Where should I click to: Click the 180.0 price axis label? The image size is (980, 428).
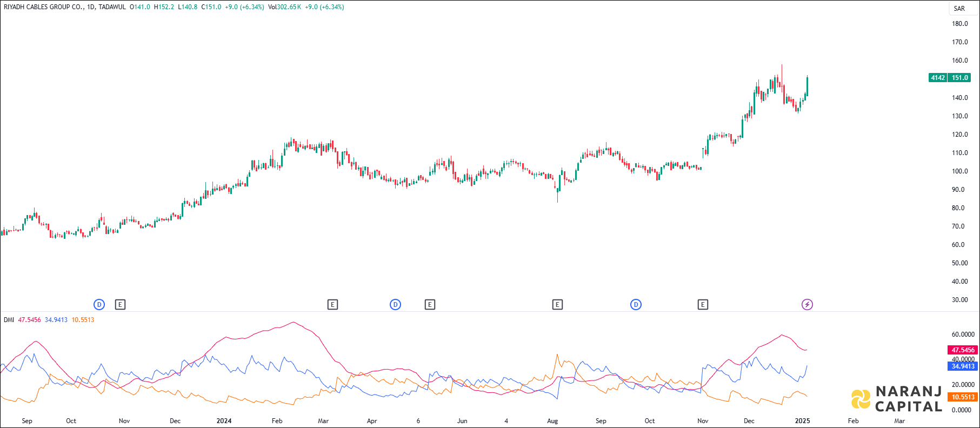pyautogui.click(x=960, y=24)
